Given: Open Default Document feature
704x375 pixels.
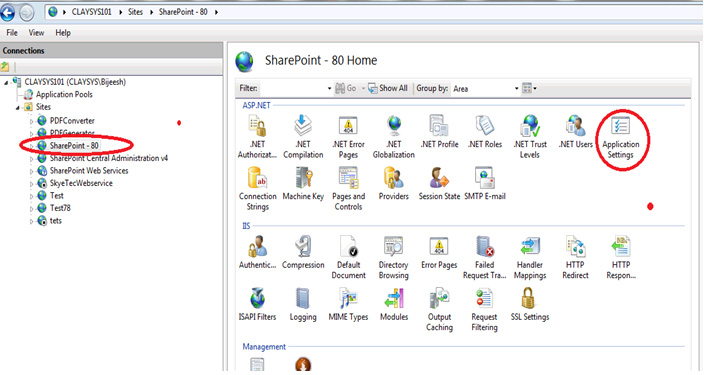Looking at the screenshot, I should [x=348, y=258].
